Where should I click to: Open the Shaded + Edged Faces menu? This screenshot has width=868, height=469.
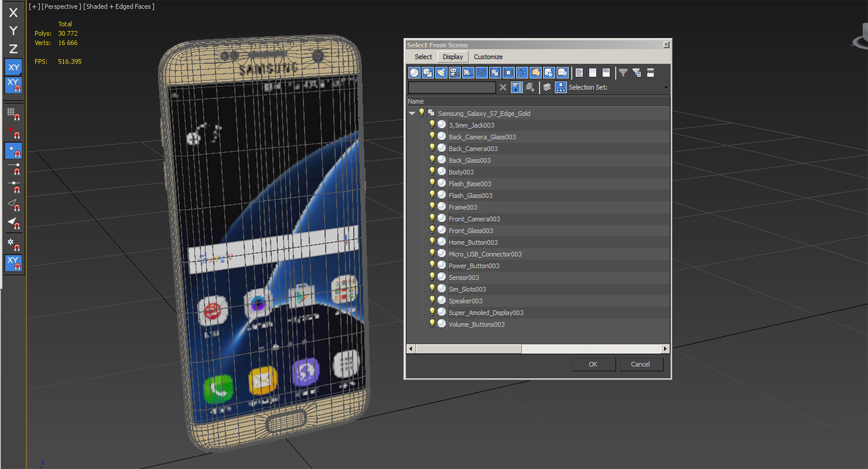pos(119,6)
